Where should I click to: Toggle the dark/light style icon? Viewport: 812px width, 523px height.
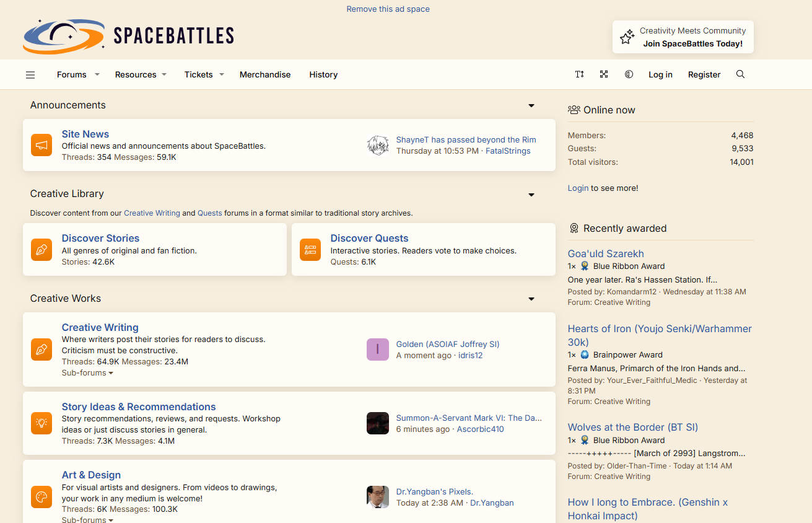click(629, 74)
